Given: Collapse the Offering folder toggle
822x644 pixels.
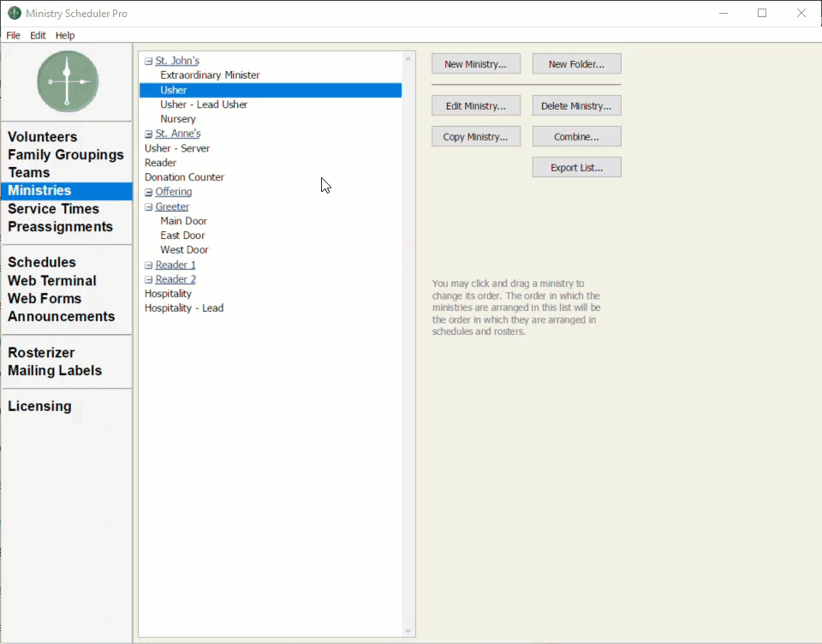Looking at the screenshot, I should tap(149, 193).
